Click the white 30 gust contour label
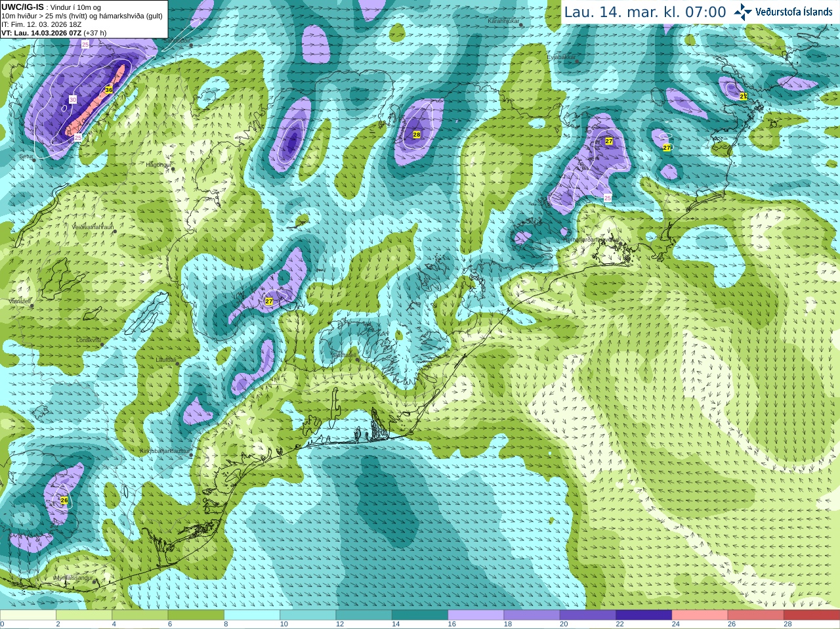840x629 pixels. 73,99
